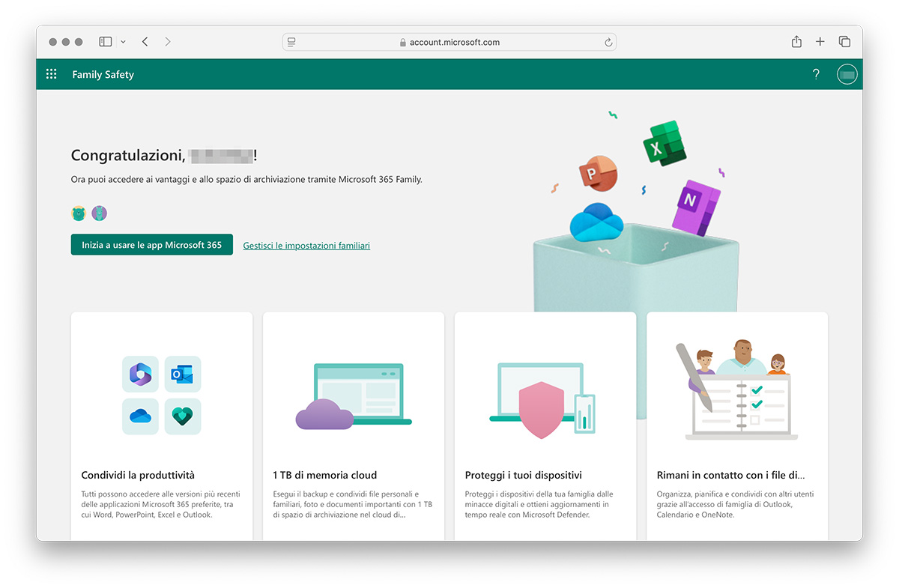899x588 pixels.
Task: Show the Safari tab overview
Action: pos(844,42)
